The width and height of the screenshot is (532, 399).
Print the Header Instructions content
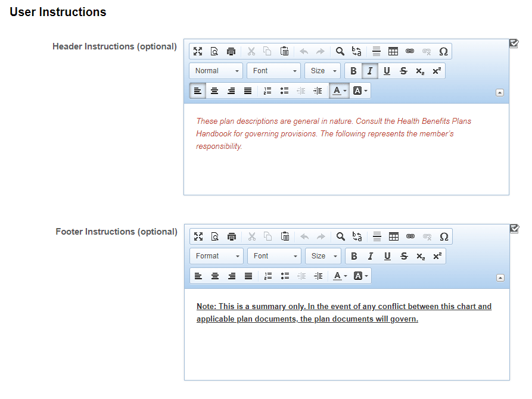click(231, 51)
